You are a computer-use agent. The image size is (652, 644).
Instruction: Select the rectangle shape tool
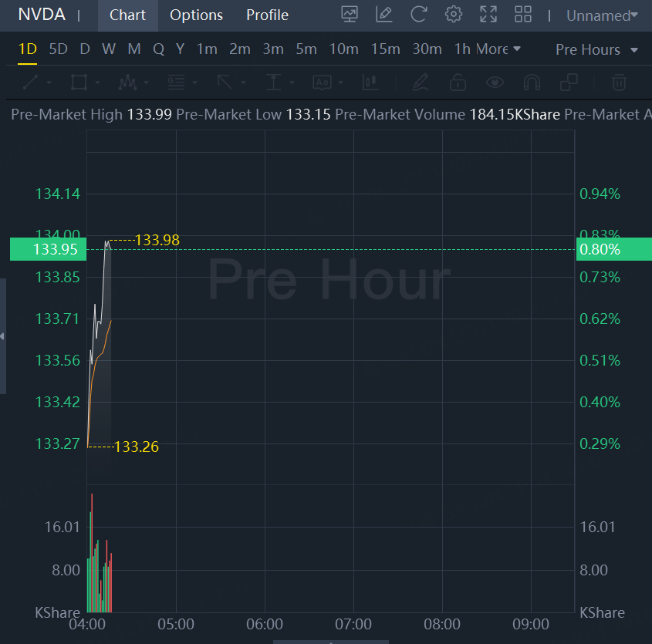pyautogui.click(x=79, y=83)
